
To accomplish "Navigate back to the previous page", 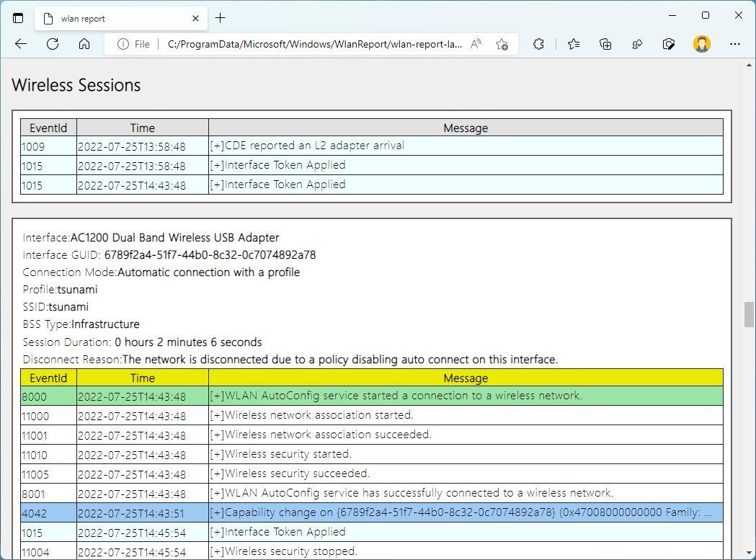I will tap(20, 44).
